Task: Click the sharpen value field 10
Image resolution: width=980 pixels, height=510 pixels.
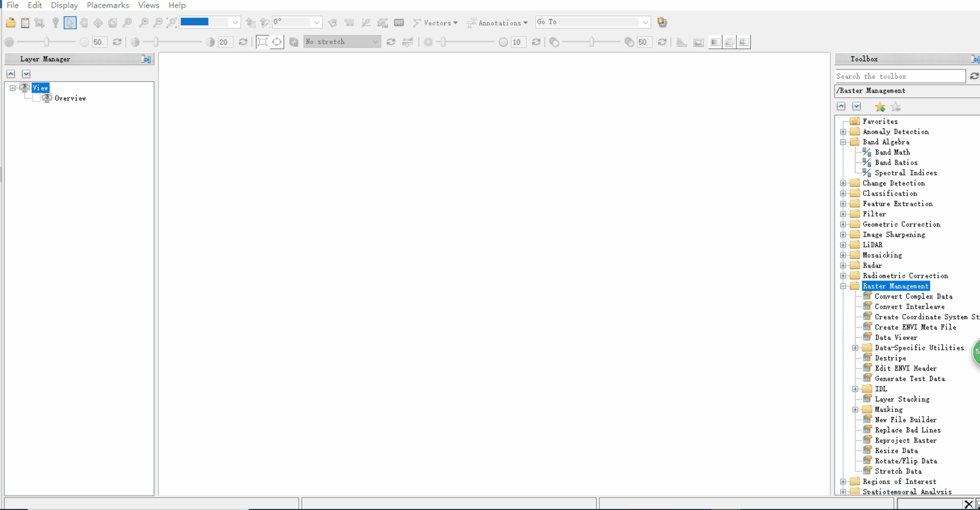Action: 518,42
